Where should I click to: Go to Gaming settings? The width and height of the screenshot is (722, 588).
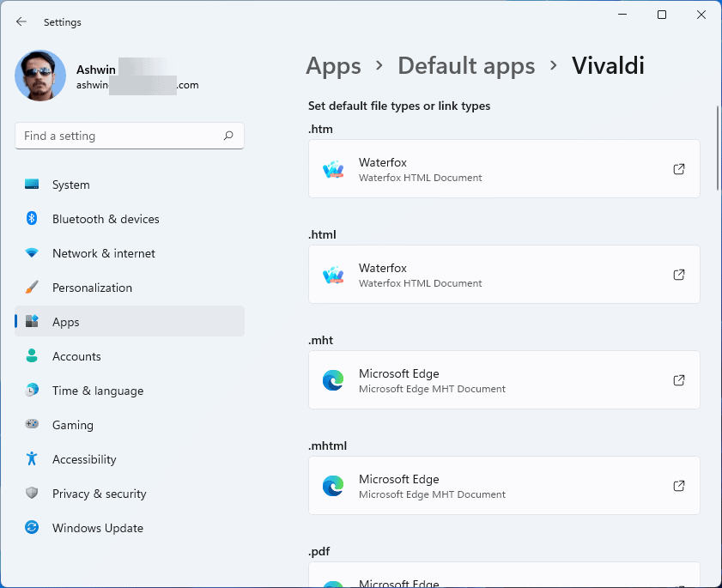tap(130, 425)
